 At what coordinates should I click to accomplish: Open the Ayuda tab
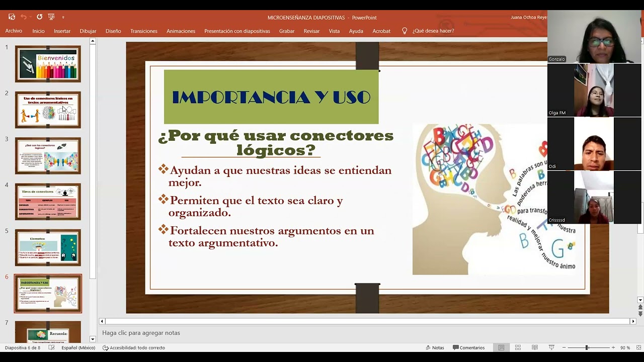356,31
